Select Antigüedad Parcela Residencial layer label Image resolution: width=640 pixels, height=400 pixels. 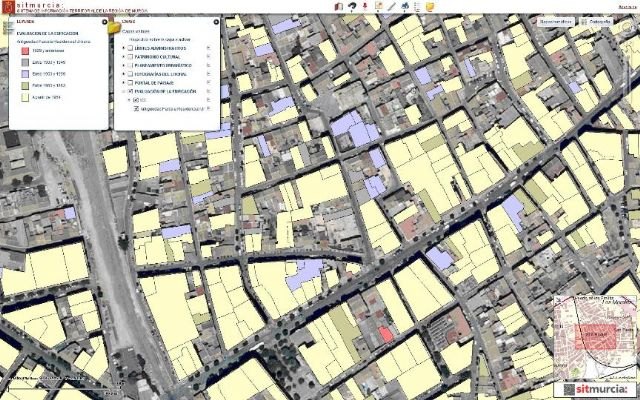pyautogui.click(x=172, y=109)
